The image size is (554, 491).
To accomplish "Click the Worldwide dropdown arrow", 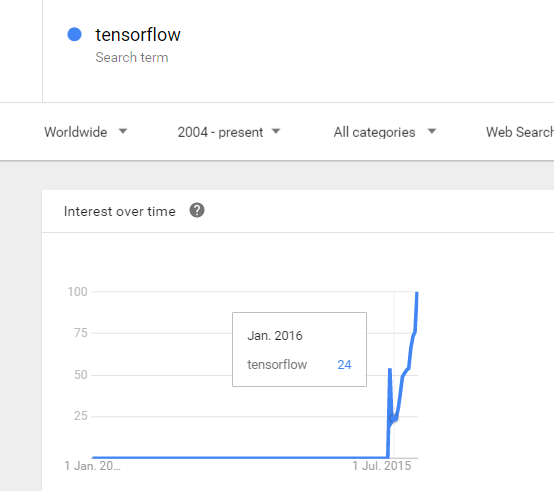I will click(123, 131).
